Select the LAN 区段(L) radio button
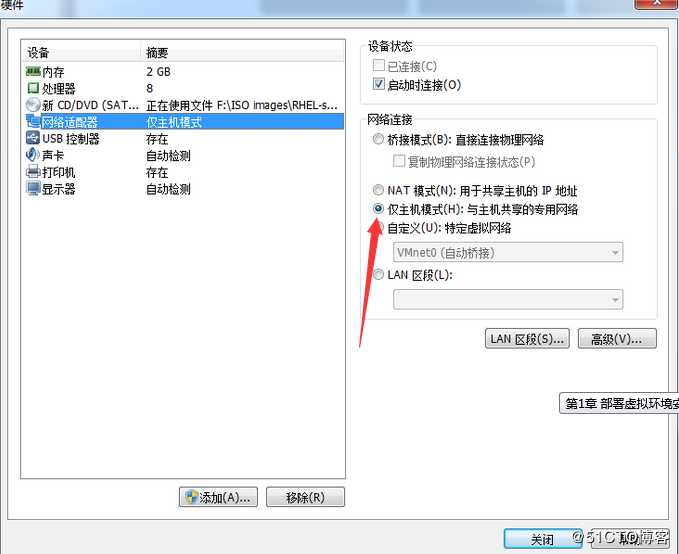 pos(378,275)
